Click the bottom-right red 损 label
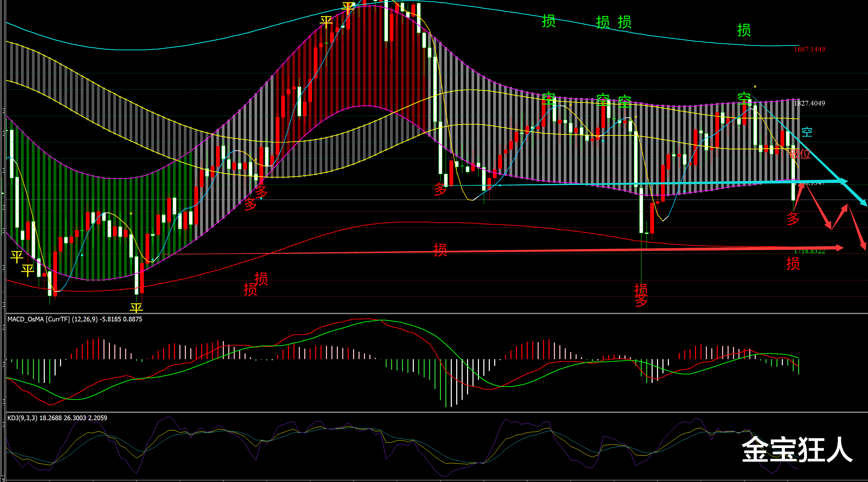The image size is (868, 482). pos(793,264)
